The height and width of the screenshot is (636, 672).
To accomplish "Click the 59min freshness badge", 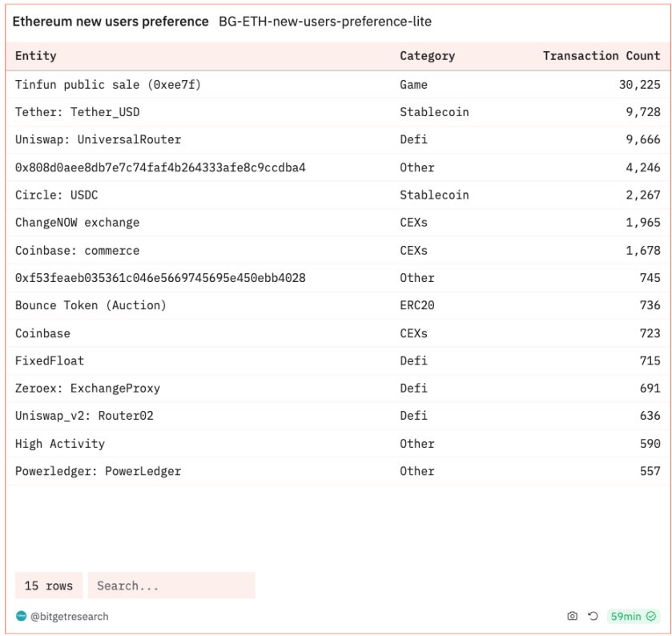I will click(x=632, y=616).
